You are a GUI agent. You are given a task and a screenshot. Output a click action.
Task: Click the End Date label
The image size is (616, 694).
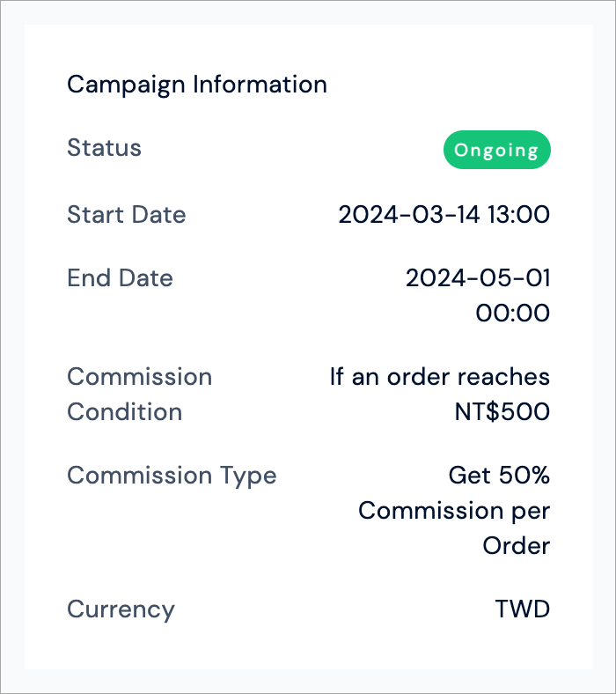point(120,278)
